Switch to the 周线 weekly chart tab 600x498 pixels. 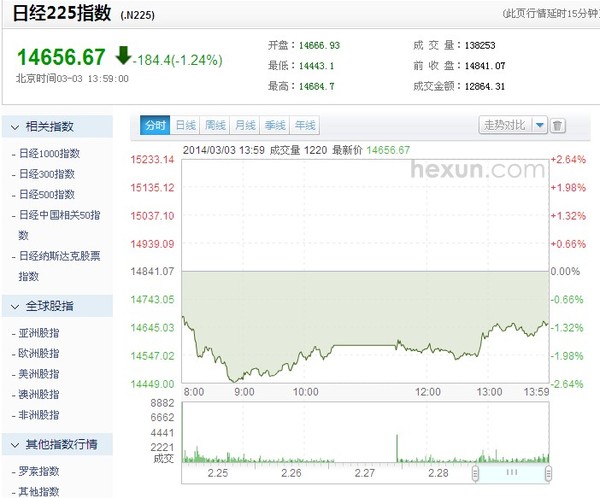coord(216,126)
